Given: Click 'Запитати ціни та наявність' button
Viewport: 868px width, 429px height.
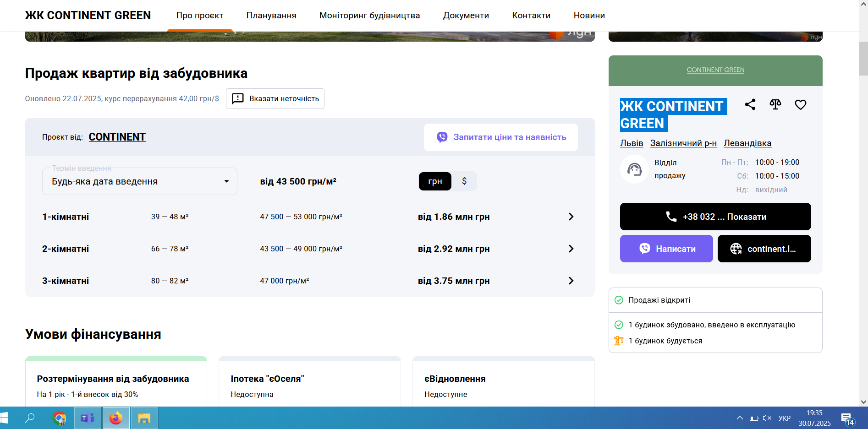Looking at the screenshot, I should tap(501, 137).
